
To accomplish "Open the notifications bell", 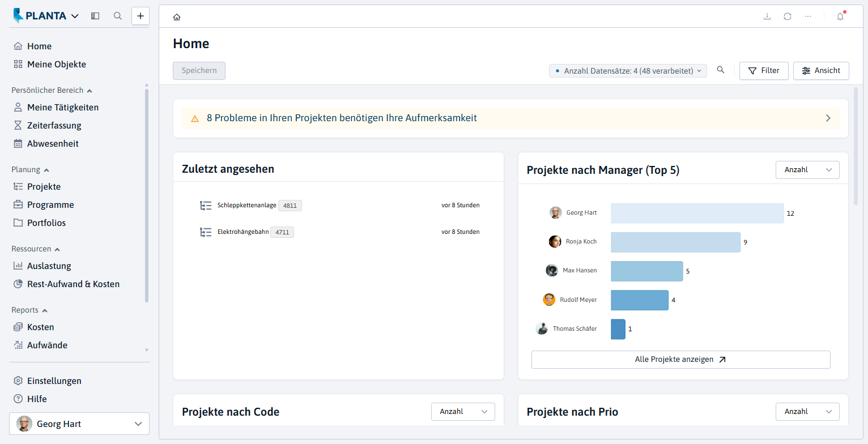I will point(840,16).
